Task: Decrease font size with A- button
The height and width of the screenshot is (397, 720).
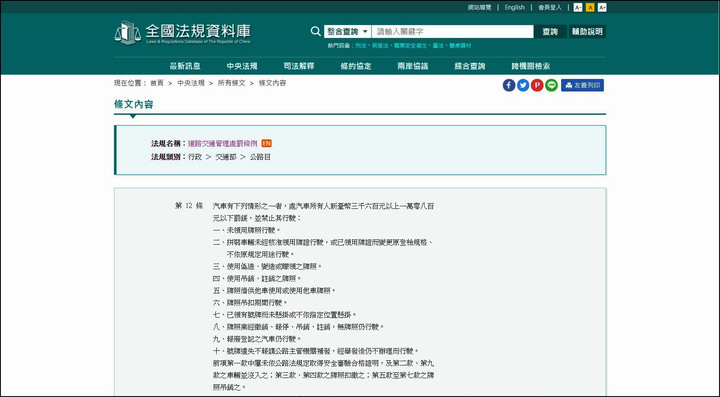Action: pyautogui.click(x=578, y=7)
